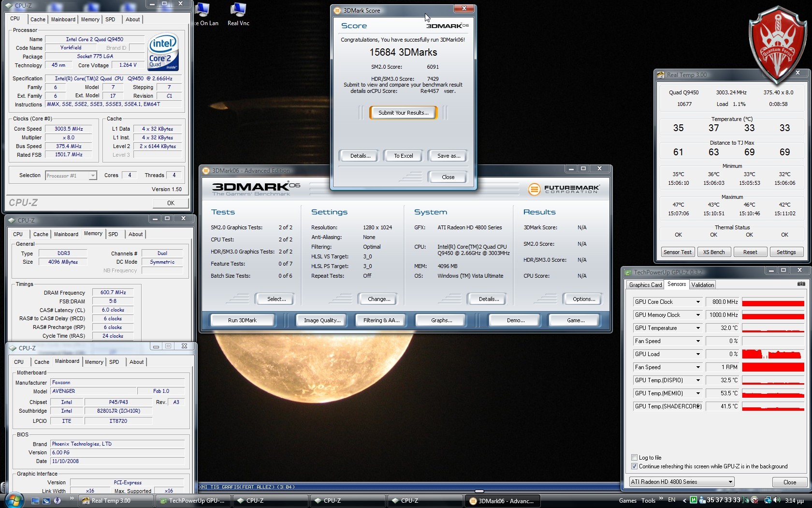This screenshot has width=812, height=508.
Task: Open About tab in CPU-Z Memory window
Action: coord(135,234)
